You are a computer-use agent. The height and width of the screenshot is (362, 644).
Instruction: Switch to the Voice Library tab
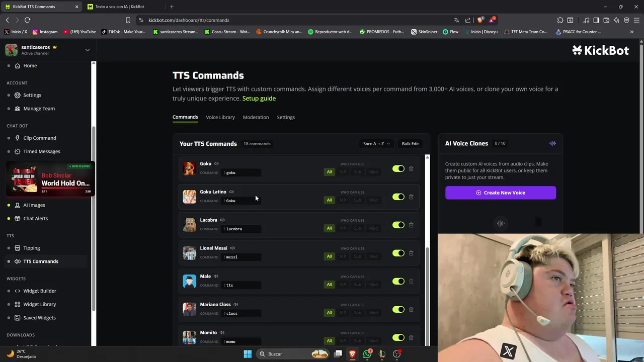point(220,117)
